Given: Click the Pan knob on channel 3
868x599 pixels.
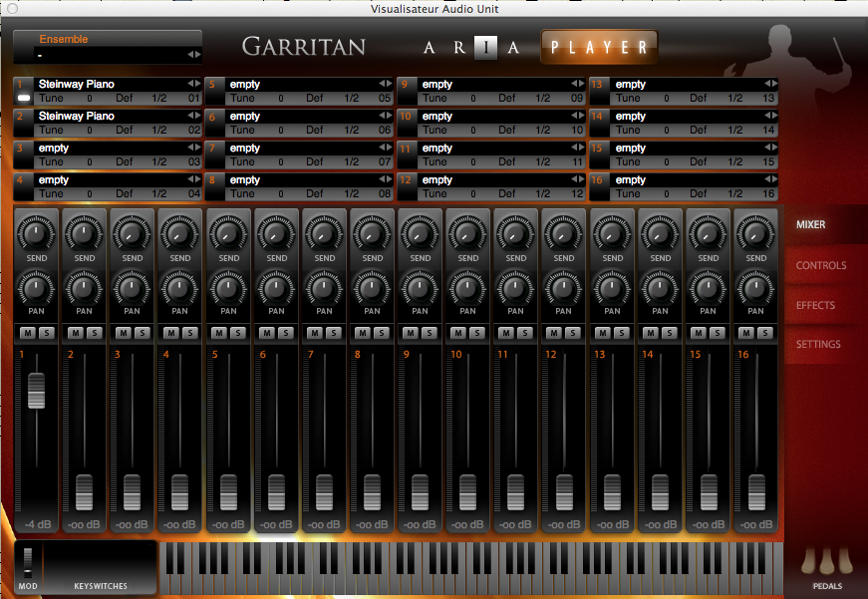Looking at the screenshot, I should click(133, 289).
